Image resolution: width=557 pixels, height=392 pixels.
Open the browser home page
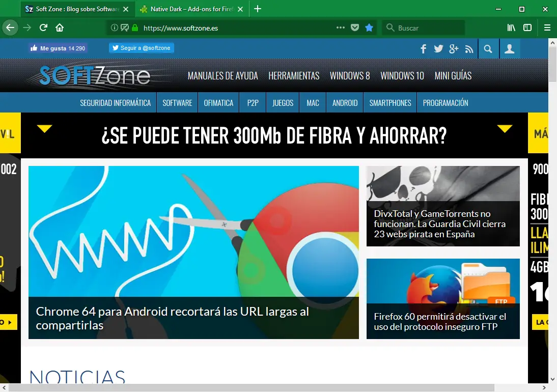[x=60, y=27]
